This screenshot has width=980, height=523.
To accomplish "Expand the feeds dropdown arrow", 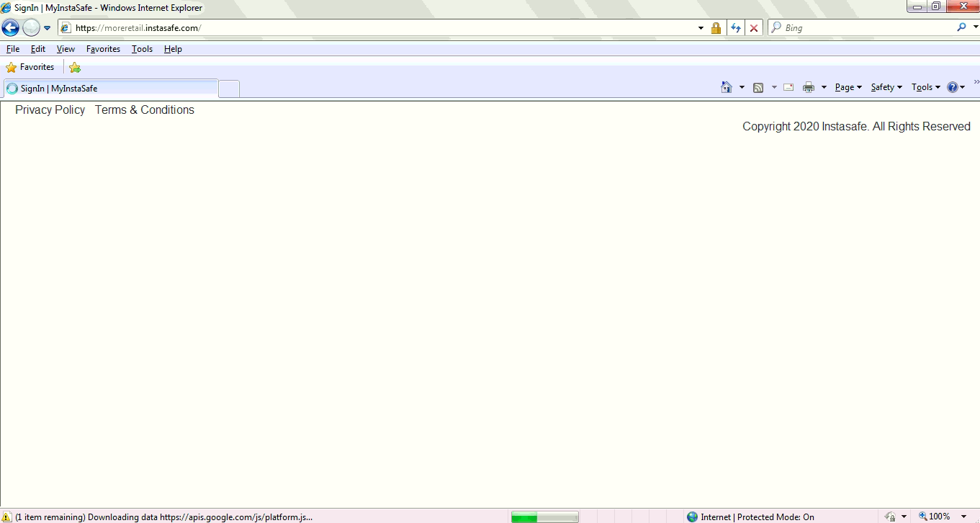I will pos(774,87).
